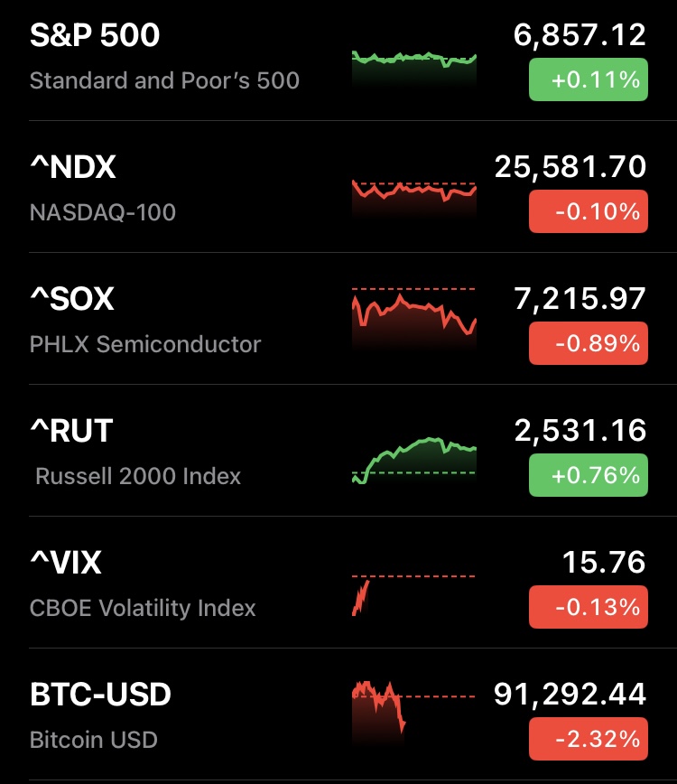Open the ^NDX ticker symbol
This screenshot has width=677, height=784.
pyautogui.click(x=73, y=167)
